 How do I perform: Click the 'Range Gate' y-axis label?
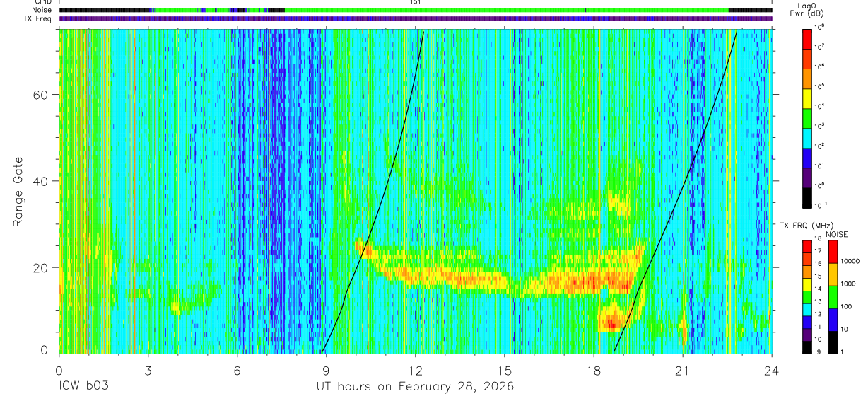(x=18, y=191)
